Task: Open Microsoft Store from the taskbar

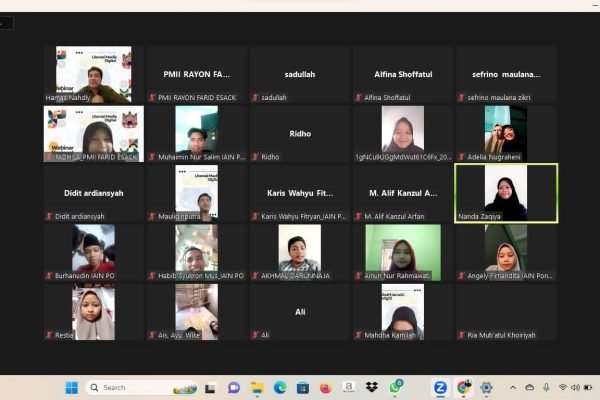Action: tap(303, 387)
